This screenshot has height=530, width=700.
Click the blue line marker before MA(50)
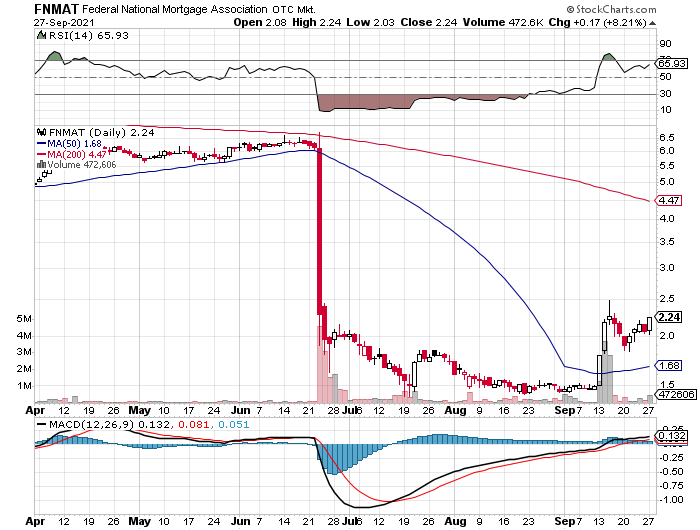41,144
